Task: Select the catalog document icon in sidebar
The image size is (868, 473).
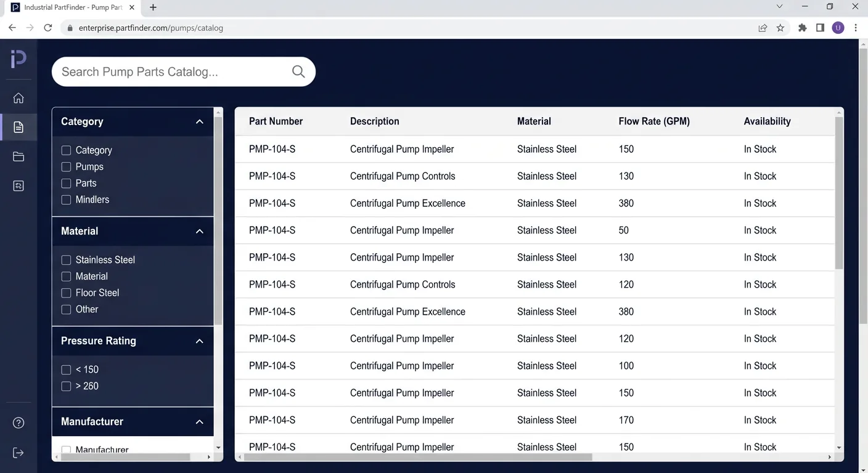Action: [x=18, y=127]
